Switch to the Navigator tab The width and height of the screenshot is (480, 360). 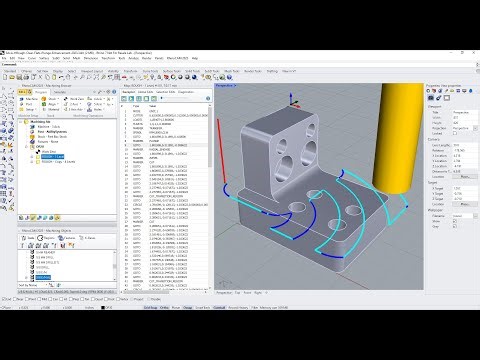click(129, 92)
